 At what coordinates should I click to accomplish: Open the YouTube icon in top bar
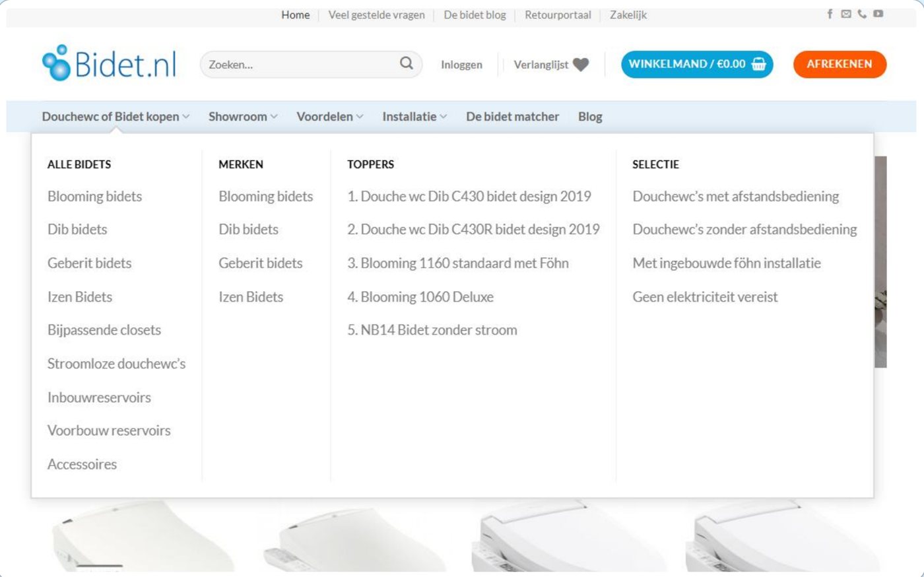coord(878,14)
